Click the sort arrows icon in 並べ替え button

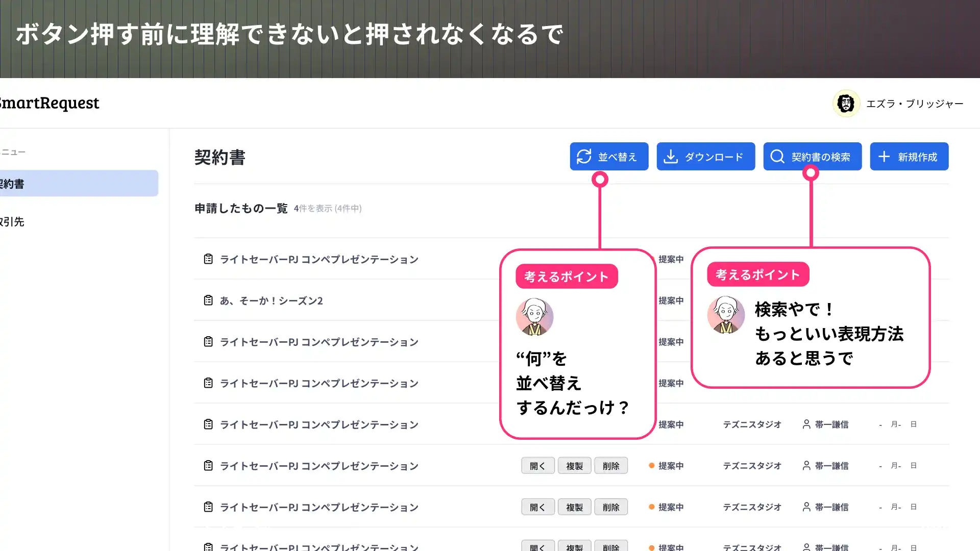[585, 157]
